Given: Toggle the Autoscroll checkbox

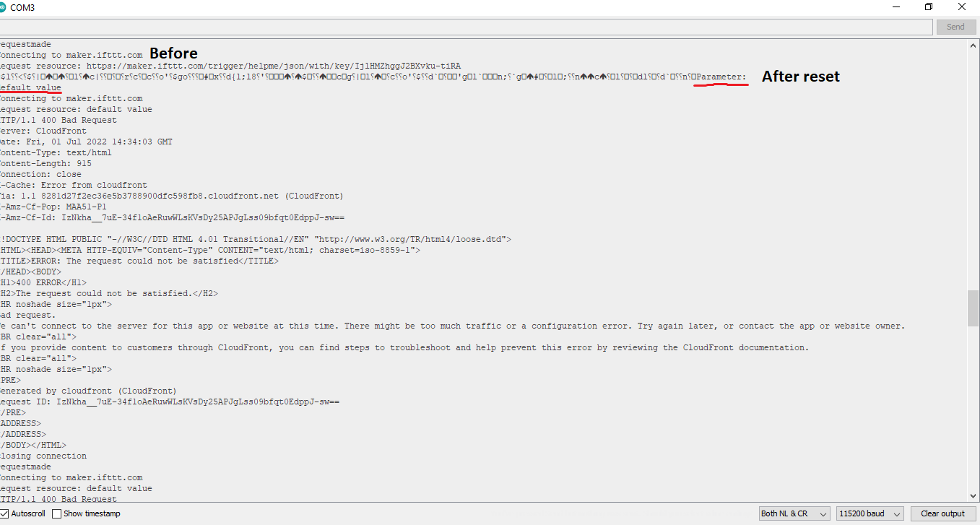Looking at the screenshot, I should (5, 513).
